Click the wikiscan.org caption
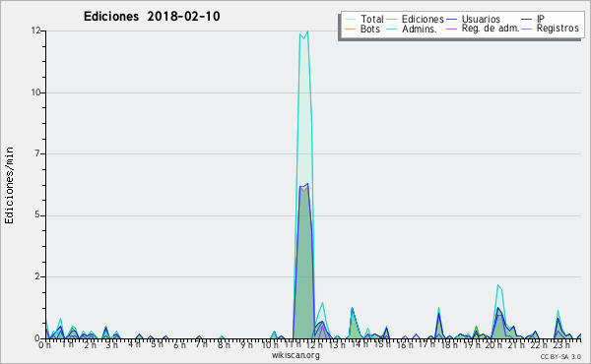Viewport: 591px width, 364px height. pyautogui.click(x=295, y=355)
